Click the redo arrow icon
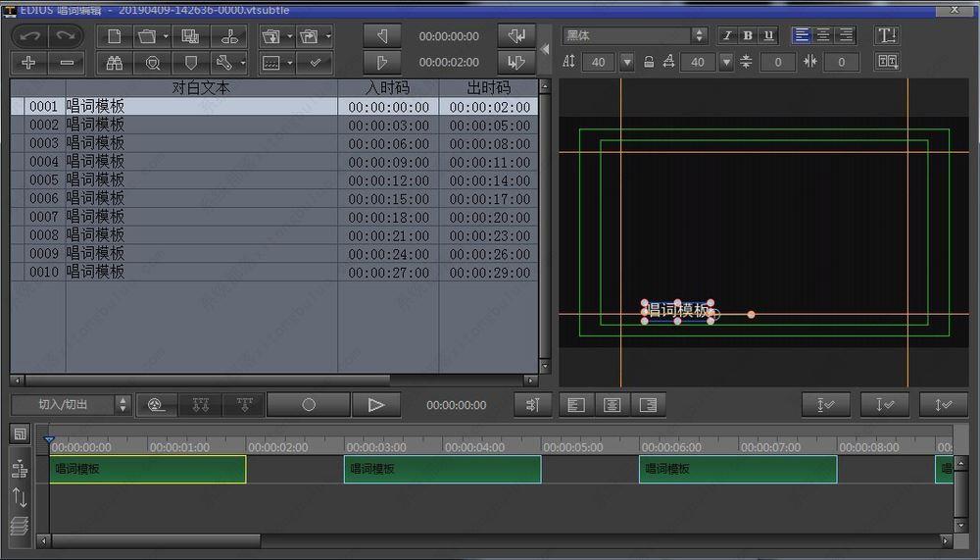980x560 pixels. [66, 35]
